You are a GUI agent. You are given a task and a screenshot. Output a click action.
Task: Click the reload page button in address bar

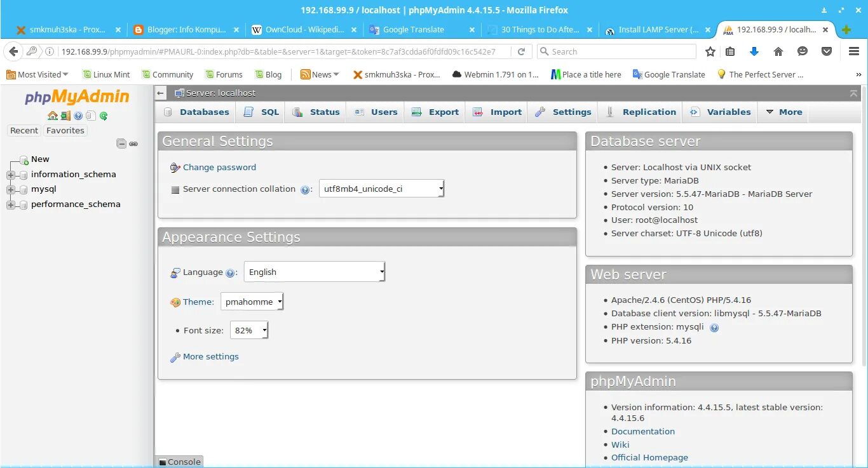click(521, 51)
